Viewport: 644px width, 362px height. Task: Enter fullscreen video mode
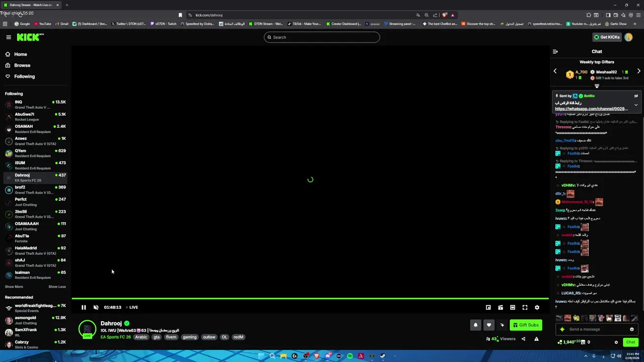click(525, 307)
